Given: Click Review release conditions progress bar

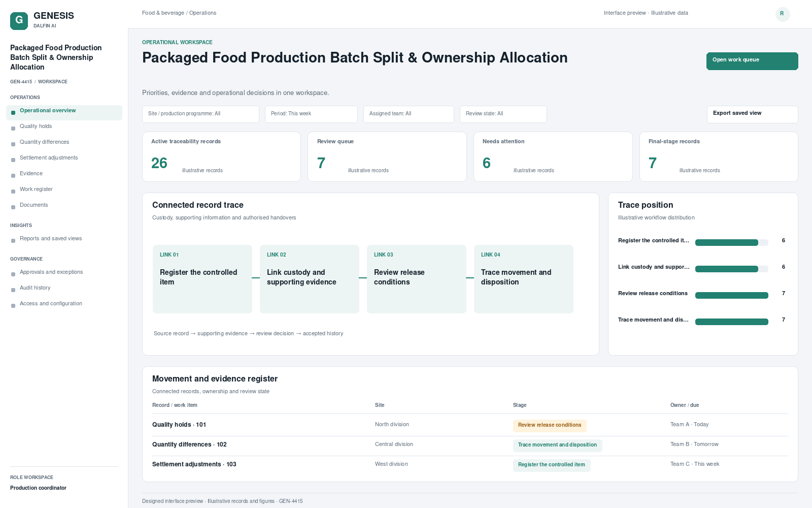Looking at the screenshot, I should tap(732, 296).
